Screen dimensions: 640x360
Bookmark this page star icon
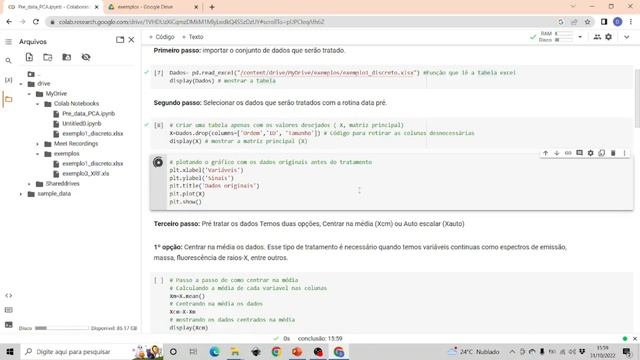(x=587, y=22)
